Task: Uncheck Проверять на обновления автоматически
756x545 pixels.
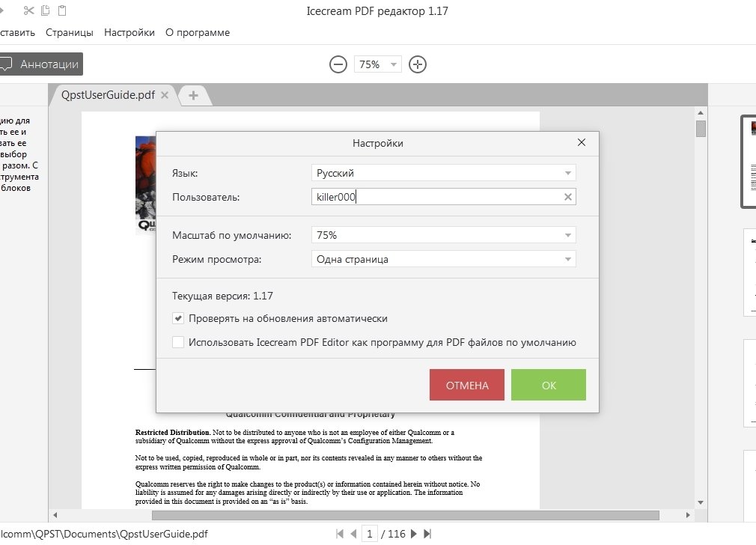Action: click(x=178, y=318)
